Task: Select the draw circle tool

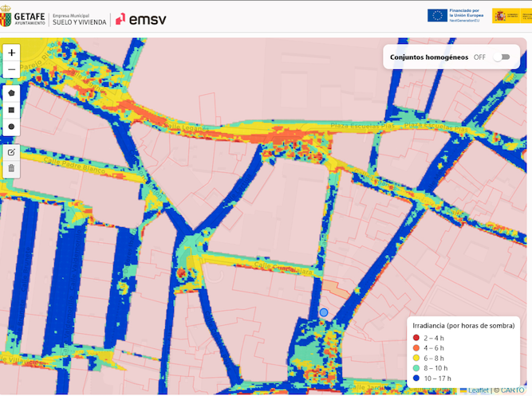Action: point(11,127)
